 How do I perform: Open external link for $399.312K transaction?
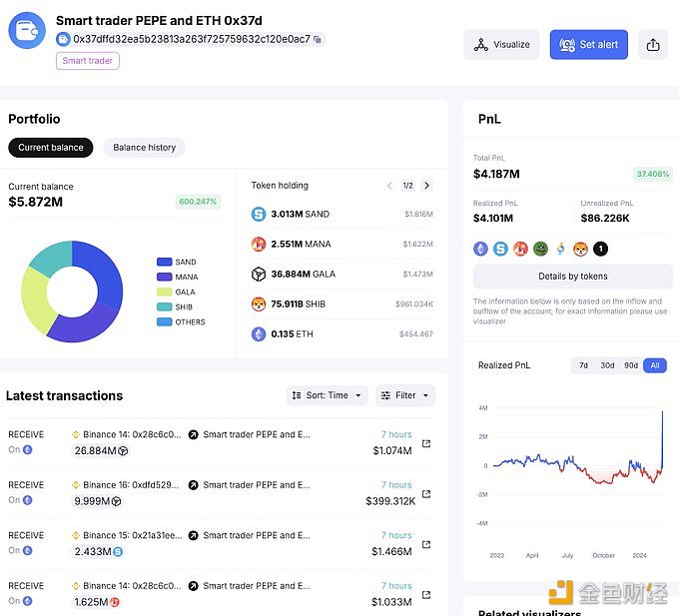tap(426, 494)
